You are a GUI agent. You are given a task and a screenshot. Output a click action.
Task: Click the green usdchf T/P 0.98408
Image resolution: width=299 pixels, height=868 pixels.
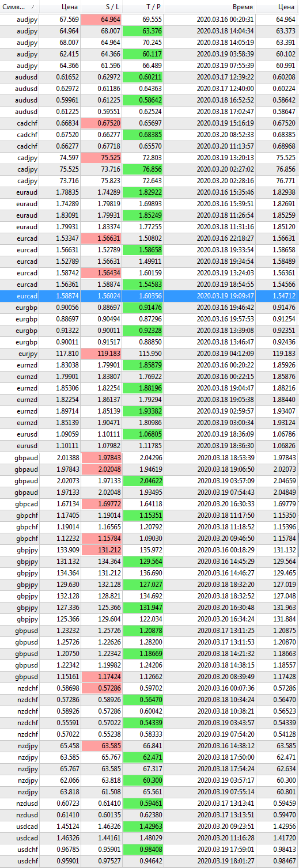tap(143, 849)
